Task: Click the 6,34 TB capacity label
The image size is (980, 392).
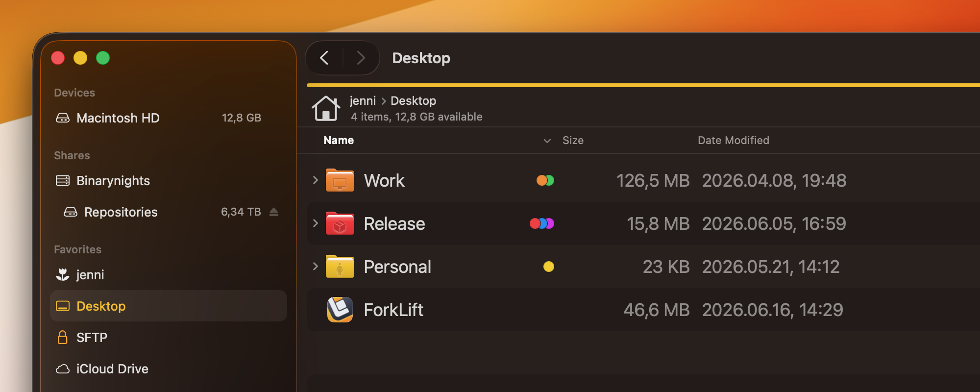Action: tap(241, 212)
